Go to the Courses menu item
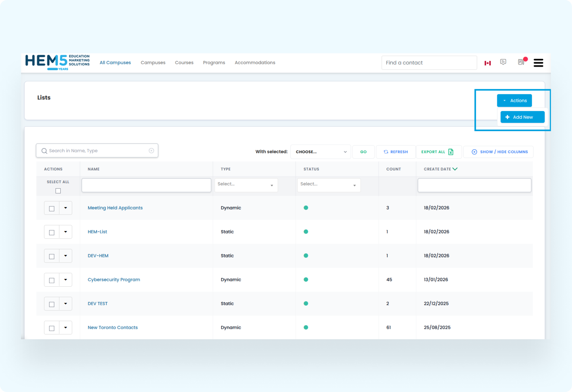 coord(184,63)
